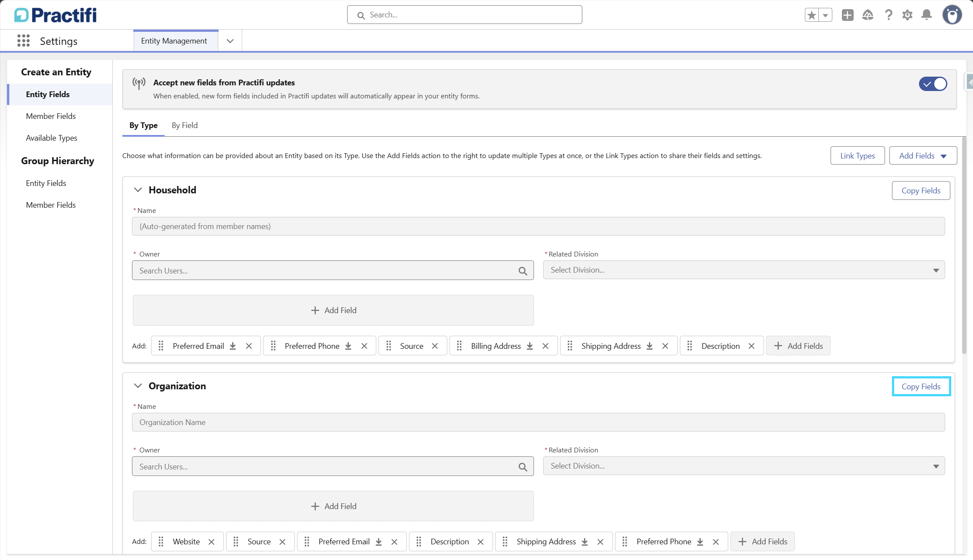This screenshot has height=560, width=973.
Task: Open the favorites list dropdown arrow
Action: click(x=825, y=15)
